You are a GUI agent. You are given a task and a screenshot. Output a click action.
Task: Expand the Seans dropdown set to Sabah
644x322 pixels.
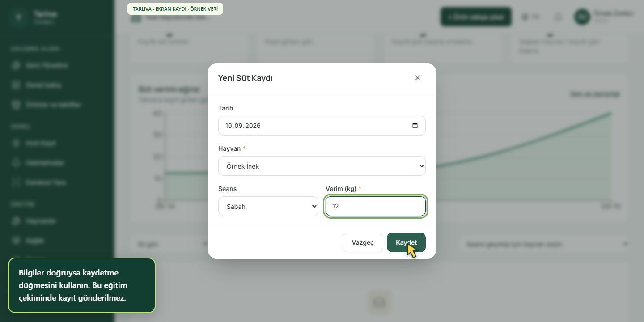pyautogui.click(x=268, y=206)
